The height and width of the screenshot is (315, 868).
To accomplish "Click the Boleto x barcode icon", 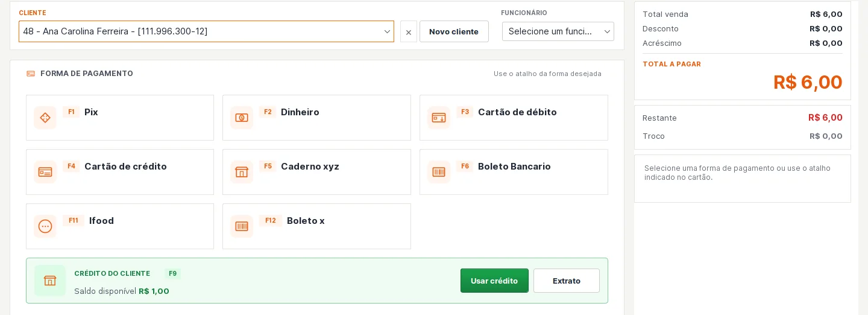I will click(x=242, y=226).
